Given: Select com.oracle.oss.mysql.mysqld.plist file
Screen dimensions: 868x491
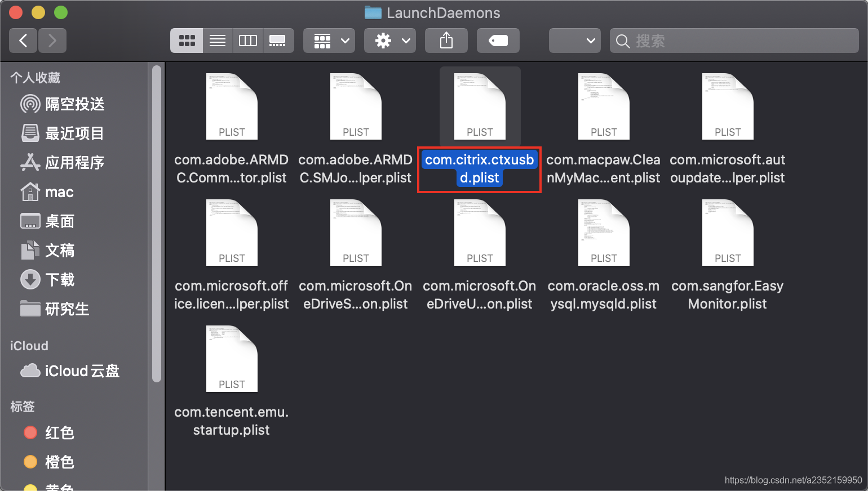Looking at the screenshot, I should coord(604,233).
